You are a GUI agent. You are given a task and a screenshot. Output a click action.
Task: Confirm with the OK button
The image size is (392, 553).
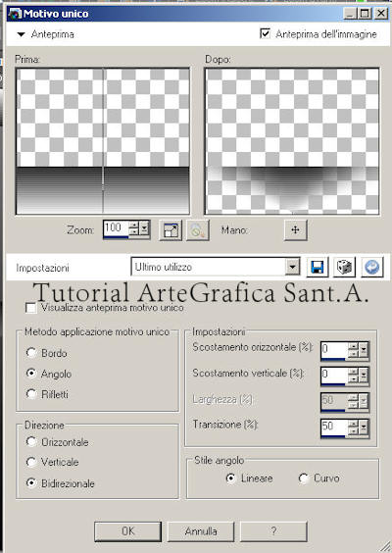point(127,531)
